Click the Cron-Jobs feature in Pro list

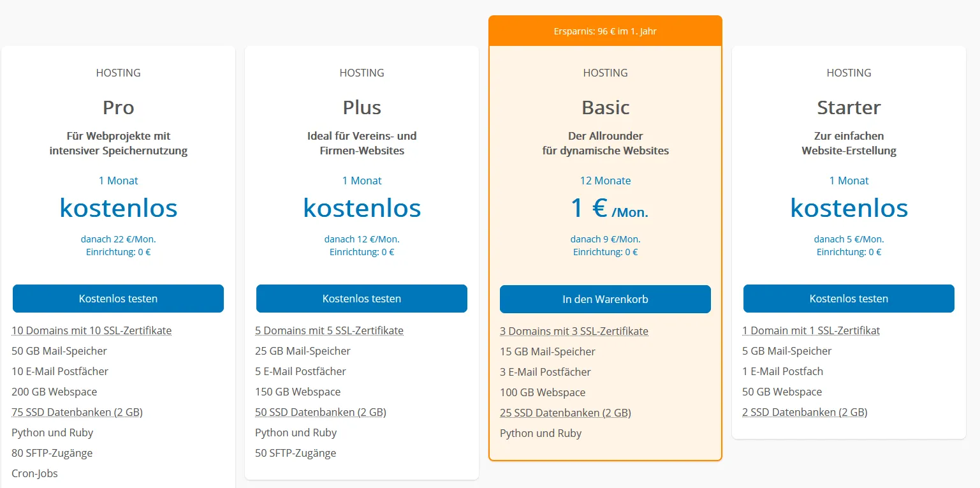point(35,473)
